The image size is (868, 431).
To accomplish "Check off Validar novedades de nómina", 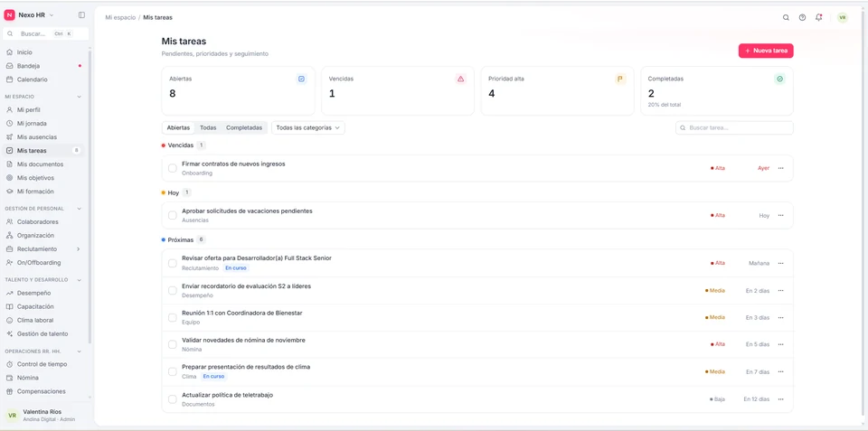I will (172, 344).
